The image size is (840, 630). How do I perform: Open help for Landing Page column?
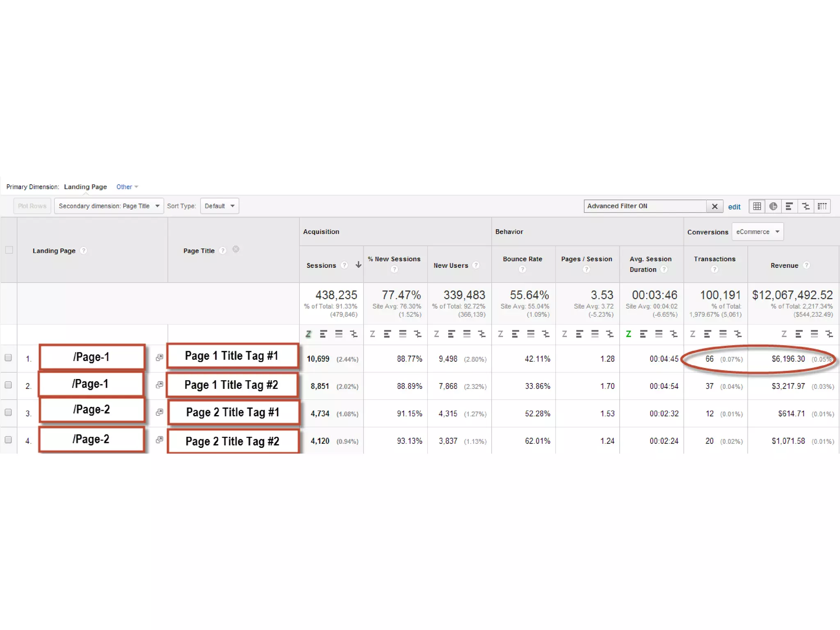click(x=84, y=251)
